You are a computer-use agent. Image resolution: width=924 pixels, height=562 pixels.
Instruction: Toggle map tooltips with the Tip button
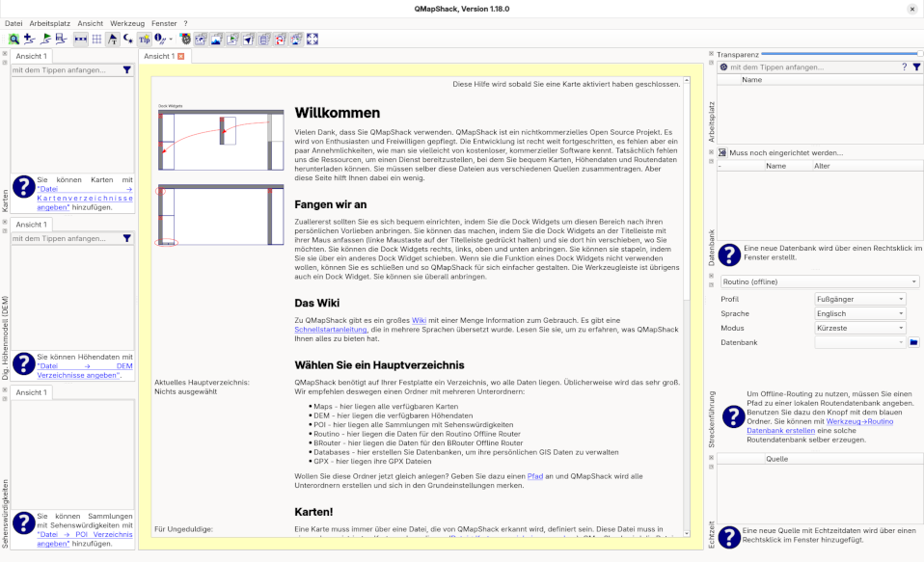[144, 40]
